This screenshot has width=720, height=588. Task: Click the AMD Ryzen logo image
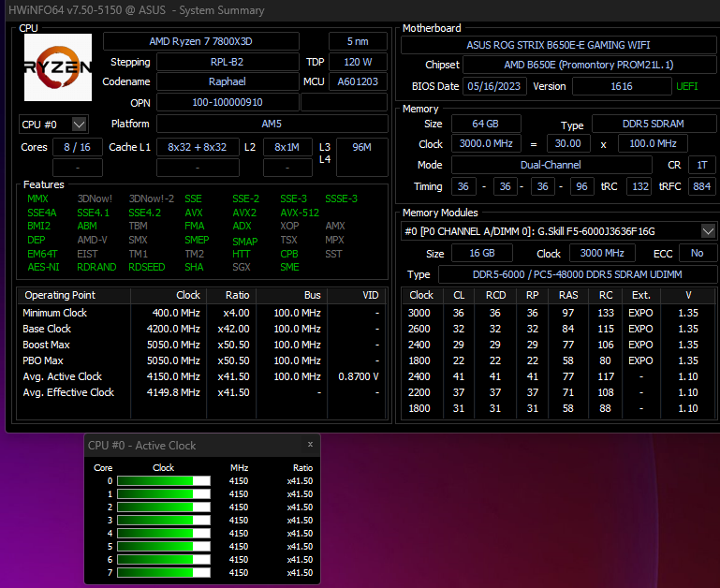58,67
